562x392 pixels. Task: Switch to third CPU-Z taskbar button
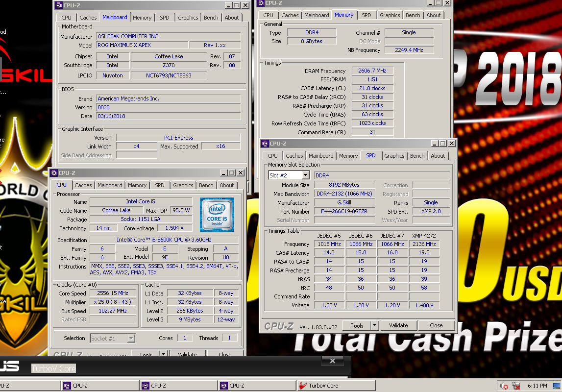pos(178,386)
